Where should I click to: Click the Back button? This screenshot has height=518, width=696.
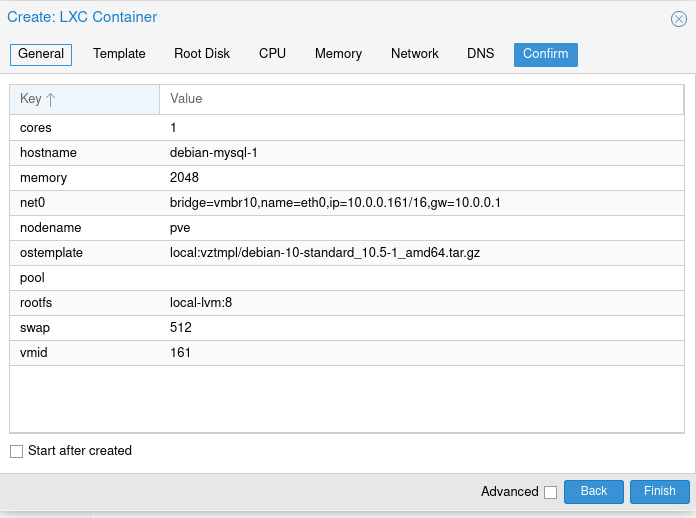593,491
